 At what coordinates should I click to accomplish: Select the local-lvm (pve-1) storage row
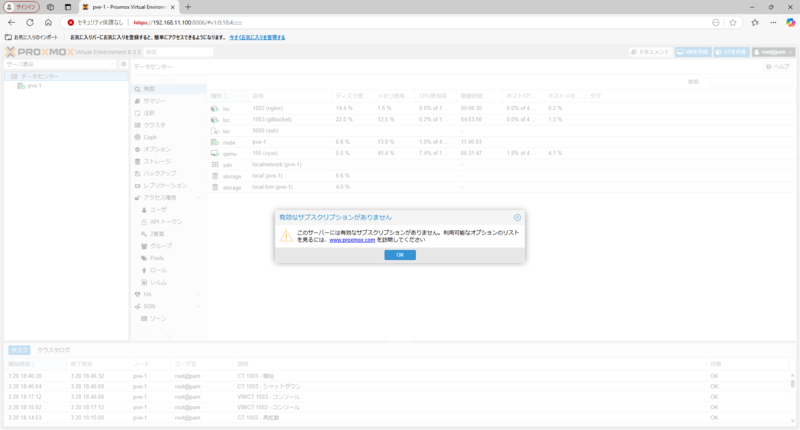click(x=501, y=187)
